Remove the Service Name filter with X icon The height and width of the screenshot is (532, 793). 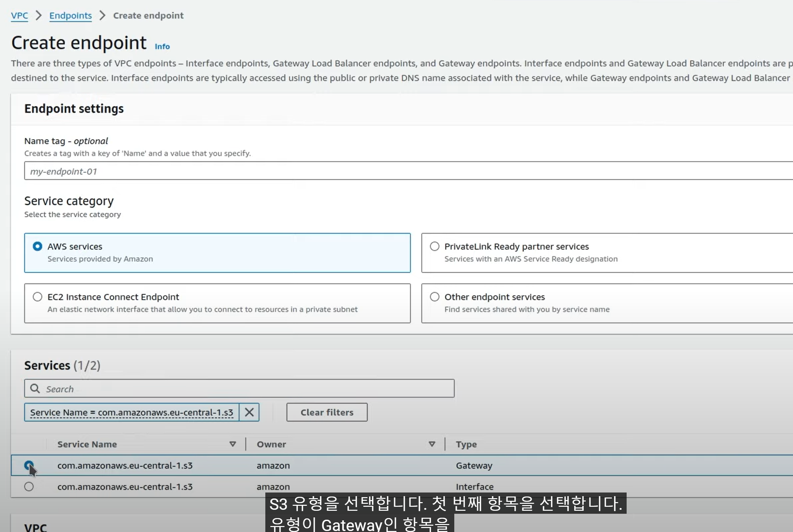click(249, 412)
